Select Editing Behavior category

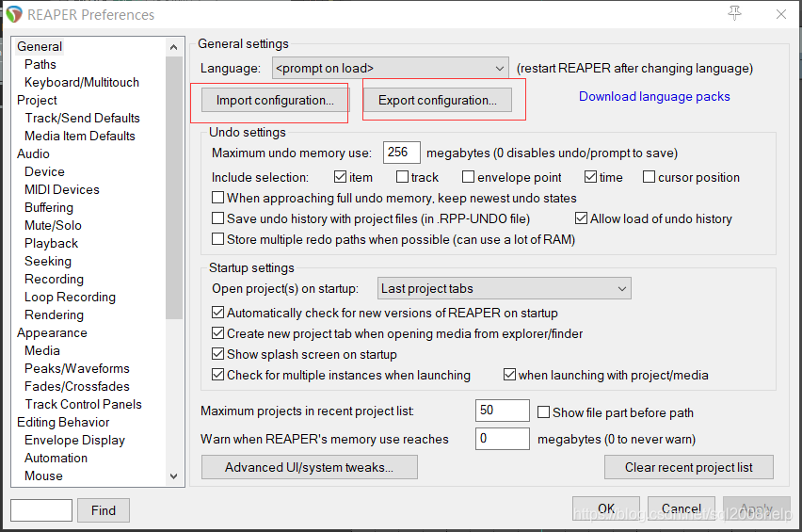(63, 423)
